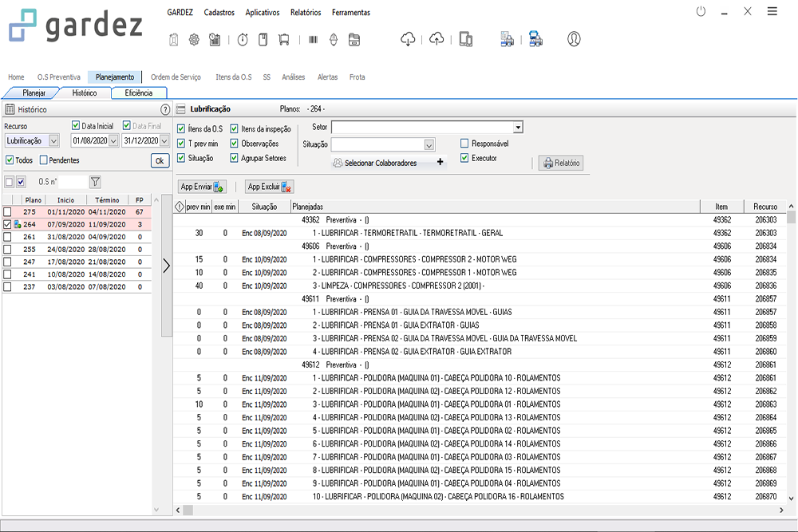Toggle the Todos checkbox
The image size is (798, 532).
pyautogui.click(x=9, y=160)
